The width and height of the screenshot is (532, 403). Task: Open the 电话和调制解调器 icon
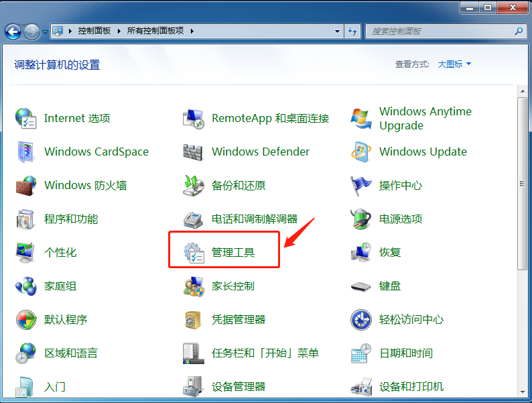(193, 219)
